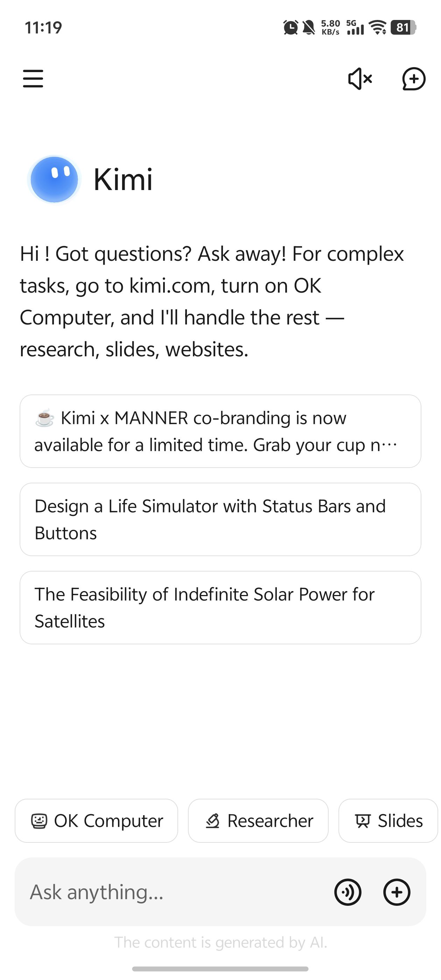Tap the silent bell status icon

tap(309, 27)
